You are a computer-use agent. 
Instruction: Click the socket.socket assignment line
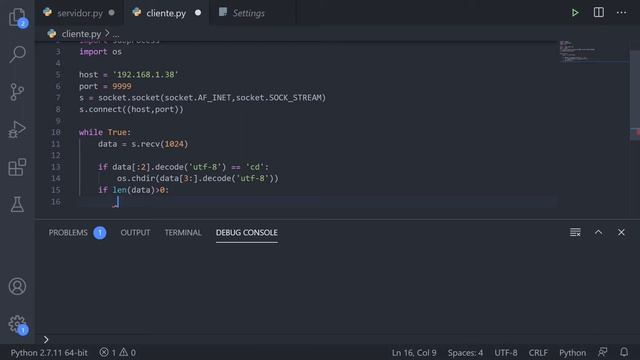click(202, 98)
